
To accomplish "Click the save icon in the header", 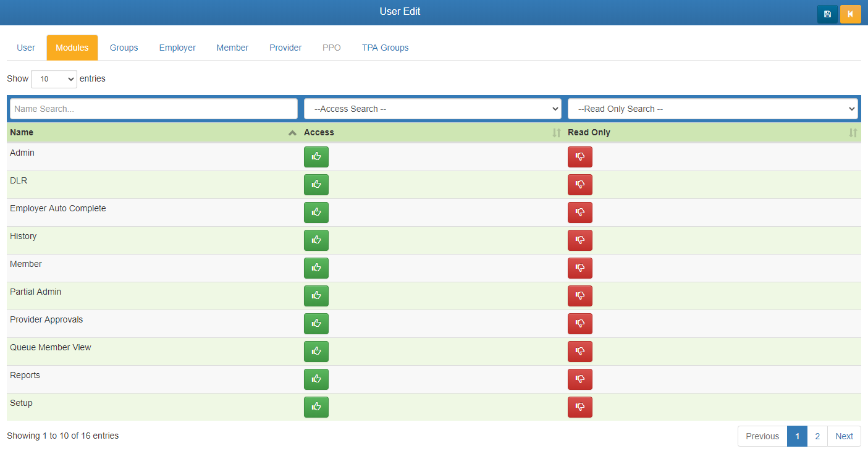I will point(827,14).
